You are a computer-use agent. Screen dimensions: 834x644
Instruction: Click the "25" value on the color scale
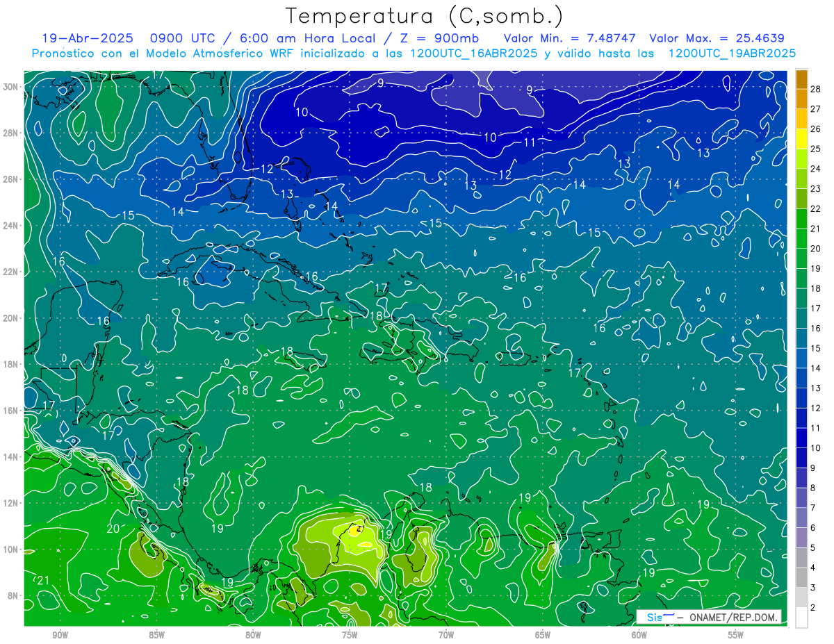tap(816, 149)
